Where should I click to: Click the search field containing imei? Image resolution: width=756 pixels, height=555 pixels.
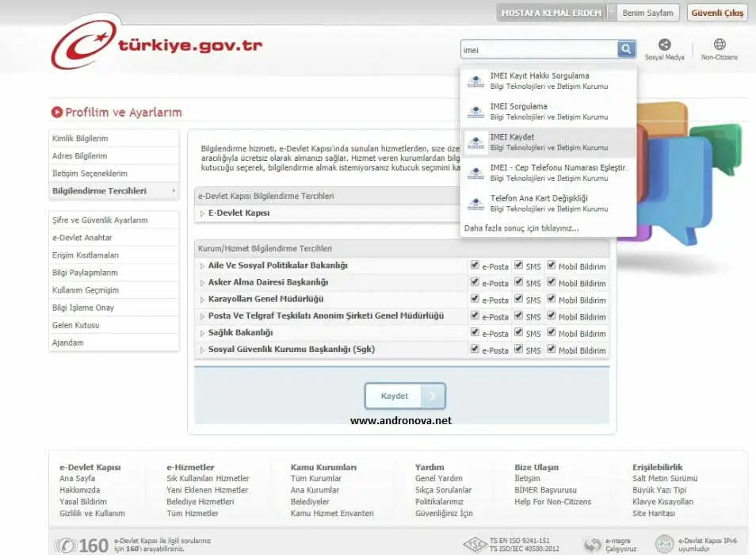[539, 50]
